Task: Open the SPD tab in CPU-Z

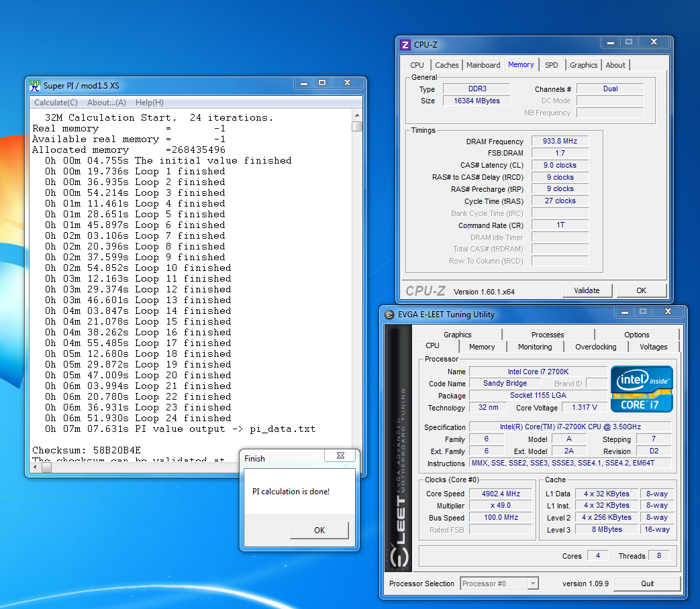Action: (x=551, y=65)
